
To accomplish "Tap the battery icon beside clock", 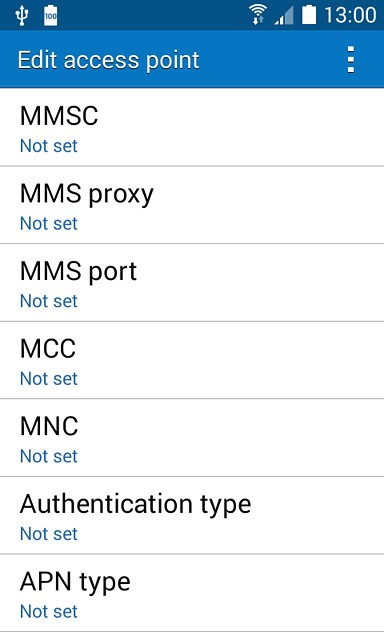I will 309,15.
